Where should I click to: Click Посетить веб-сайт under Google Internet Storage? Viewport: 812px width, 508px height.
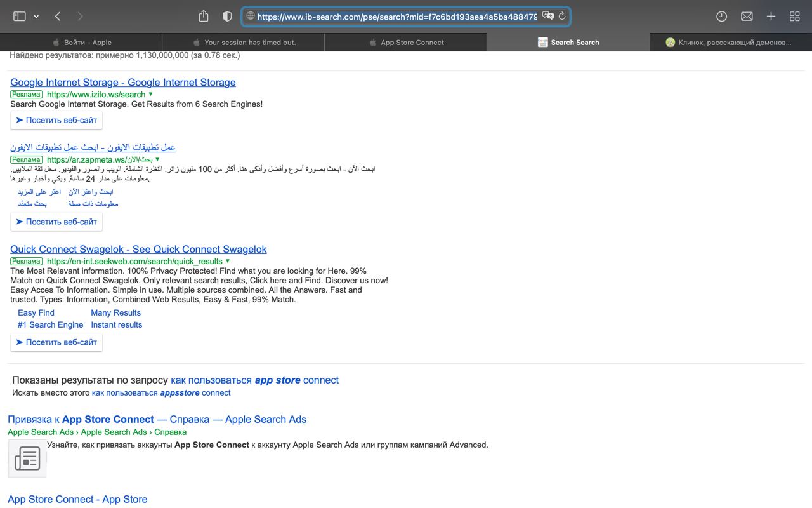(56, 120)
